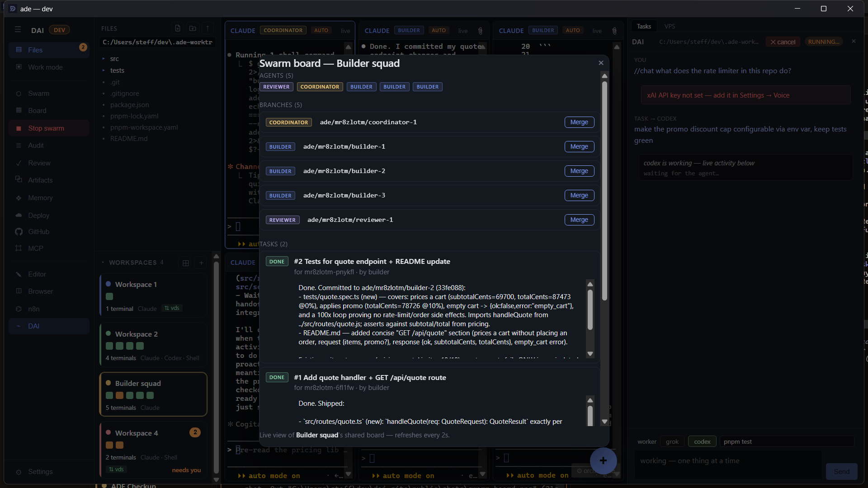Click the new folder icon in Files panel
868x488 pixels.
193,28
